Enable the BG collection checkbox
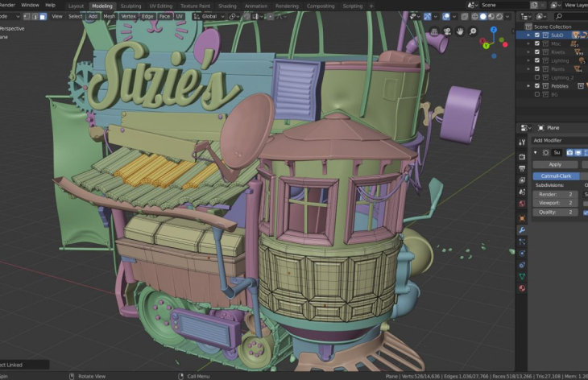Viewport: 588px width, 380px height. click(x=537, y=94)
